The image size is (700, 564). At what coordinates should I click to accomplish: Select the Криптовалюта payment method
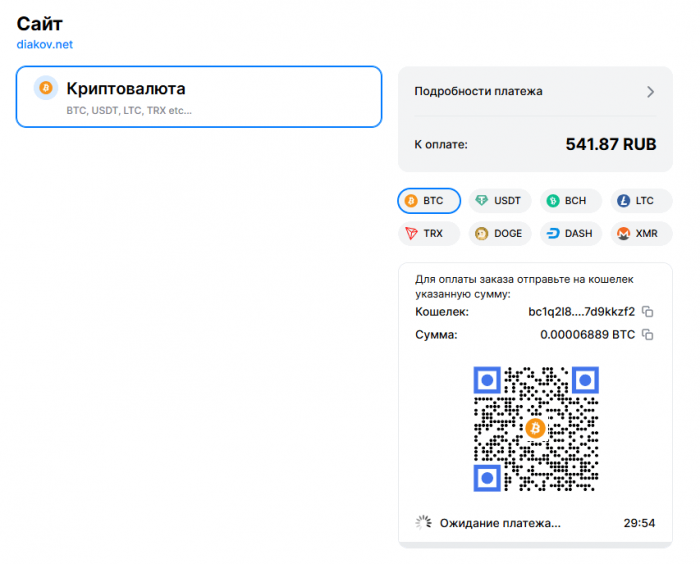(199, 97)
